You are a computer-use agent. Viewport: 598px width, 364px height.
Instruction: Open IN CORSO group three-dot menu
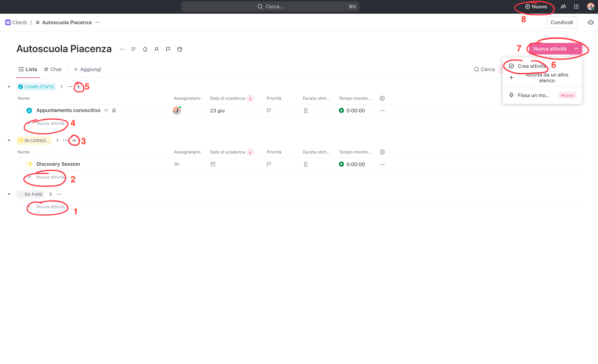coord(65,141)
